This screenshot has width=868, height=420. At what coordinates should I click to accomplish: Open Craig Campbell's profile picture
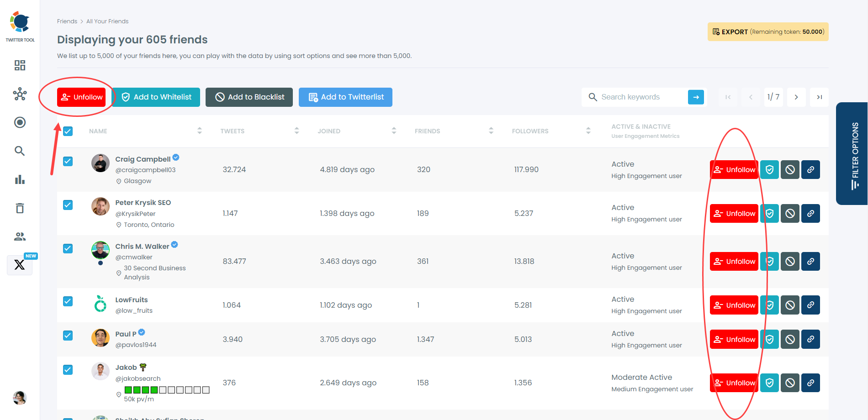tap(101, 163)
